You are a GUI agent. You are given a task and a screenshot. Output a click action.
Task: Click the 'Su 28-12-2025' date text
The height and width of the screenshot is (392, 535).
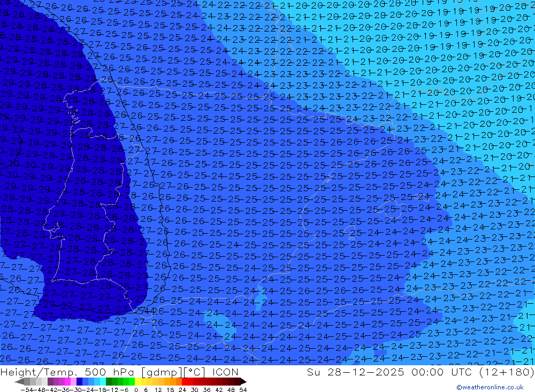[x=355, y=372]
